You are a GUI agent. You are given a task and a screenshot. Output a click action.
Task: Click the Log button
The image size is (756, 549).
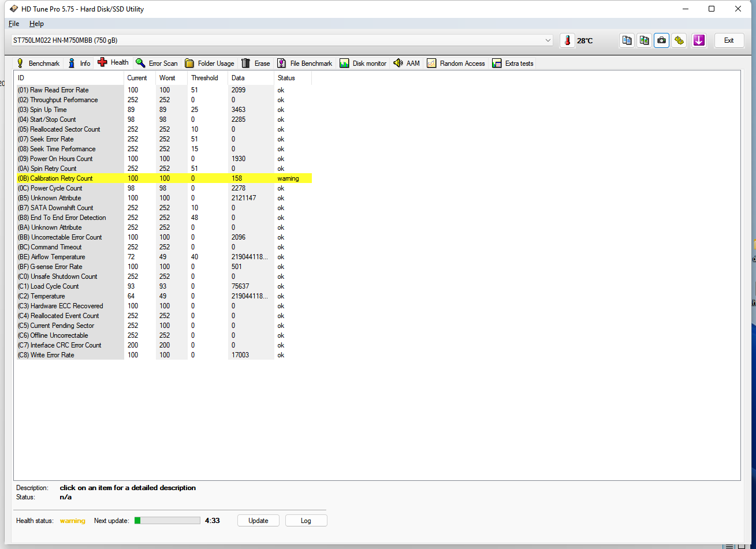(x=306, y=521)
